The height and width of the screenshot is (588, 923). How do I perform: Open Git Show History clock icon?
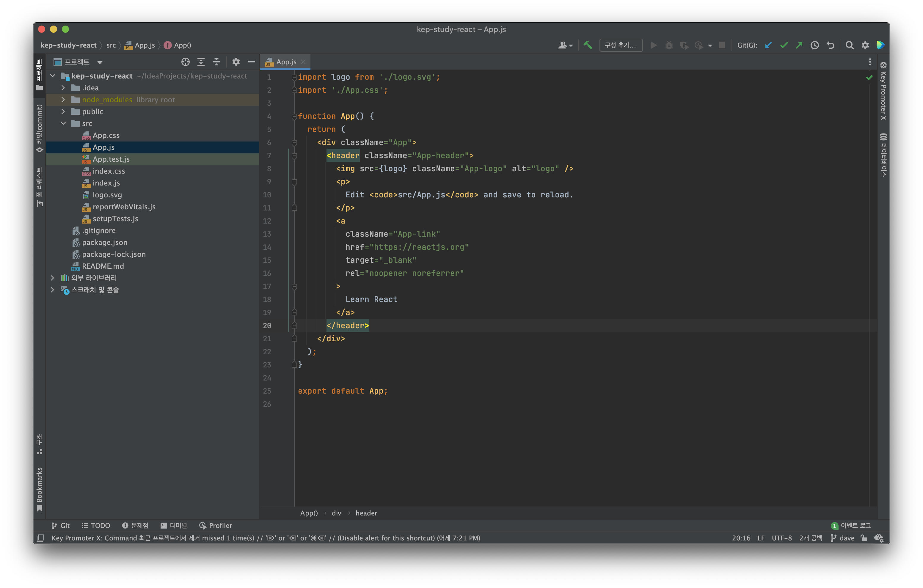pyautogui.click(x=814, y=45)
